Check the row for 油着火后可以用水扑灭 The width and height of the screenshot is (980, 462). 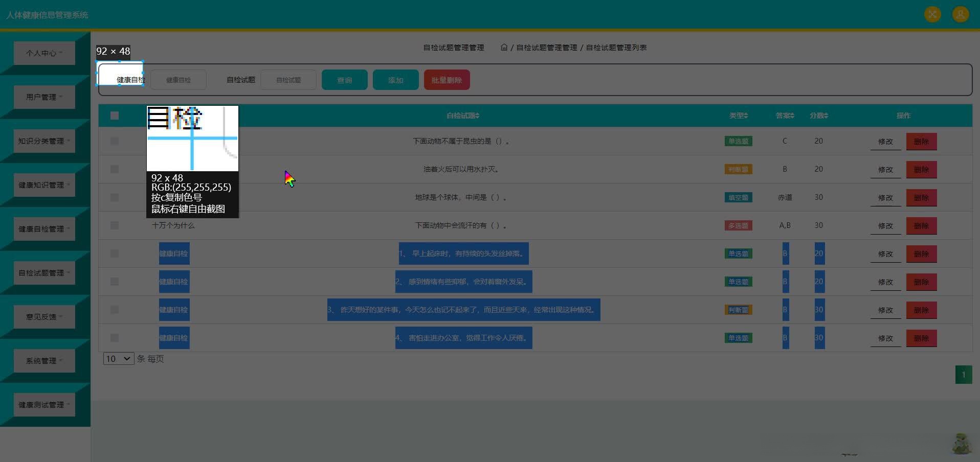point(115,169)
